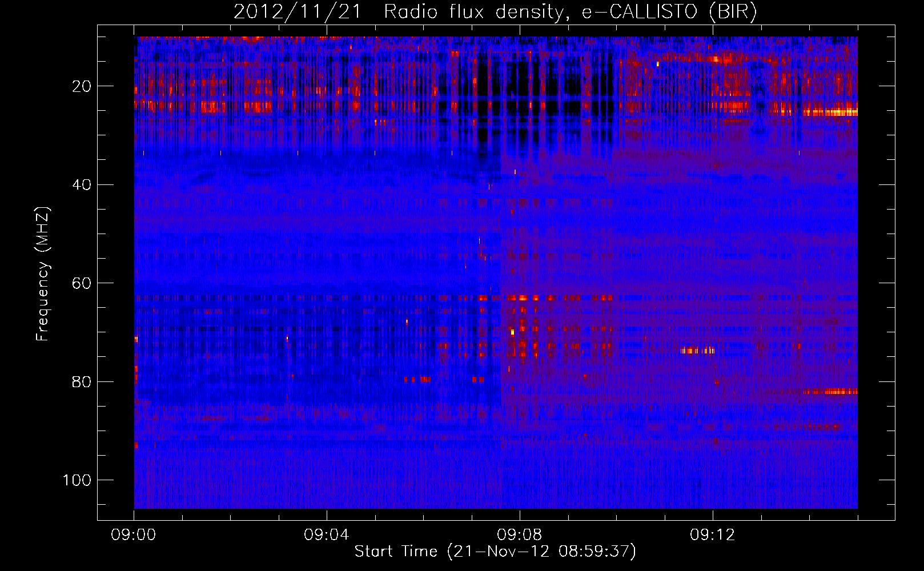Click the '60' frequency tick label
This screenshot has width=924, height=571.
tap(82, 283)
